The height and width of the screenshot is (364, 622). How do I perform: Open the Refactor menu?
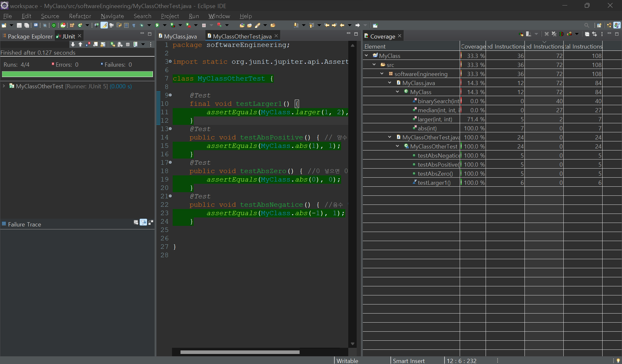coord(80,16)
